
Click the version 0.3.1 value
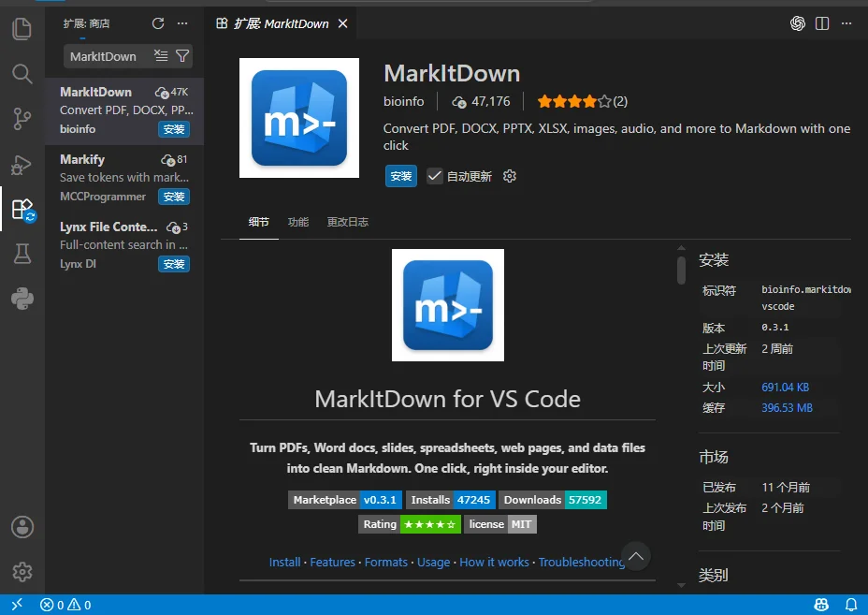pos(775,328)
